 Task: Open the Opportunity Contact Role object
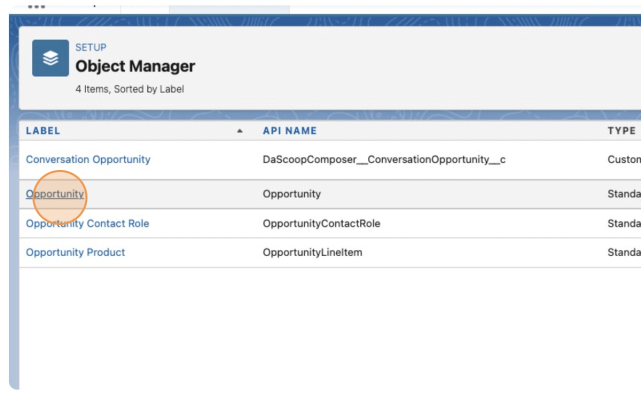[x=87, y=224]
